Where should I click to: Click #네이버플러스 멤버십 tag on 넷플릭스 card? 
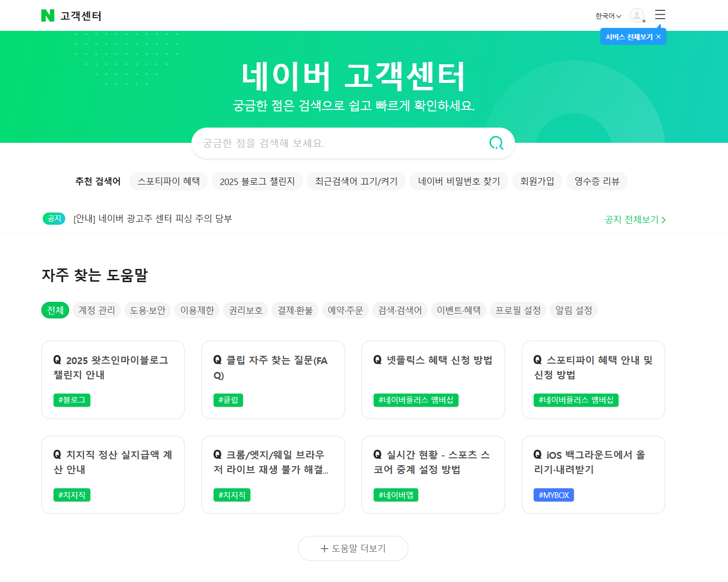pyautogui.click(x=416, y=400)
